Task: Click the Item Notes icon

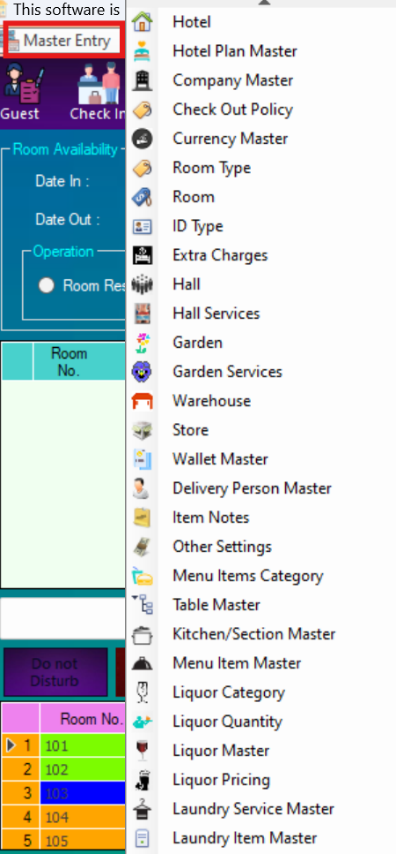Action: [142, 517]
